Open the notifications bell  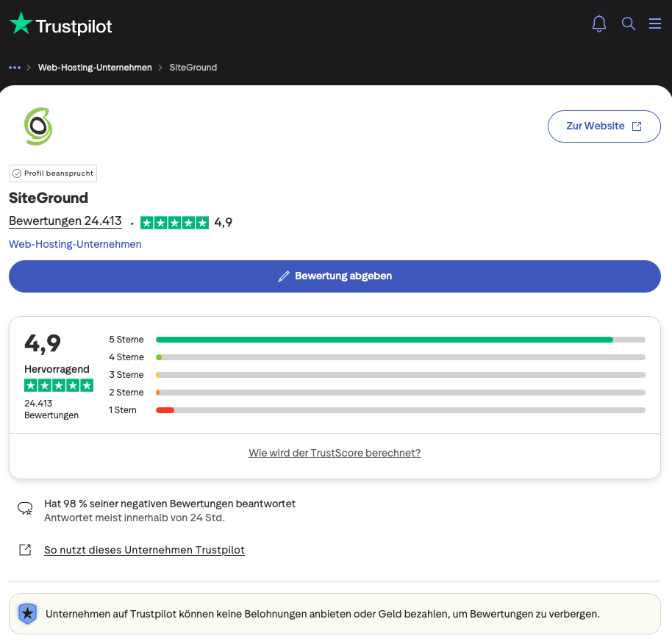599,24
